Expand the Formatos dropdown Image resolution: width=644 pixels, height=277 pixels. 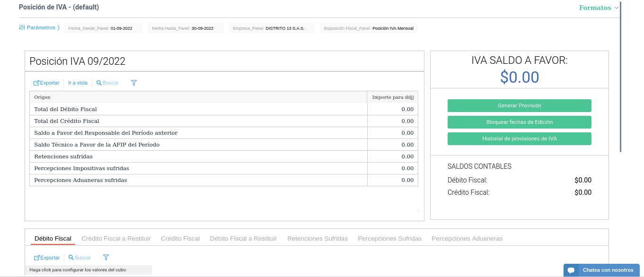pyautogui.click(x=599, y=8)
